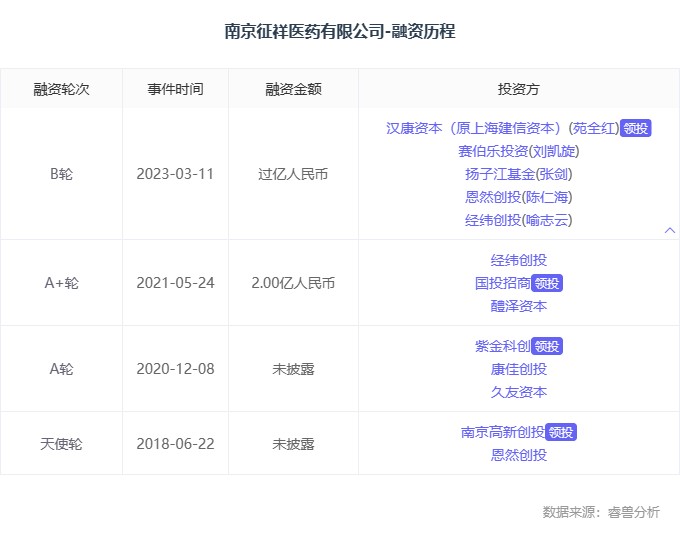
Task: Click the title 南京征祥医药有限公司-融资历程
Action: [x=340, y=32]
